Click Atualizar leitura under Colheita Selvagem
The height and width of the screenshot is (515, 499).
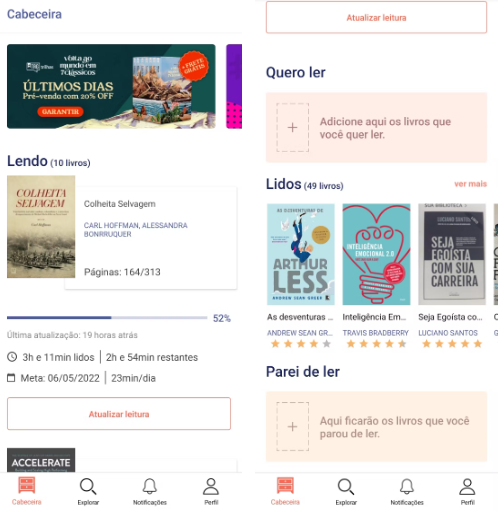(x=119, y=414)
